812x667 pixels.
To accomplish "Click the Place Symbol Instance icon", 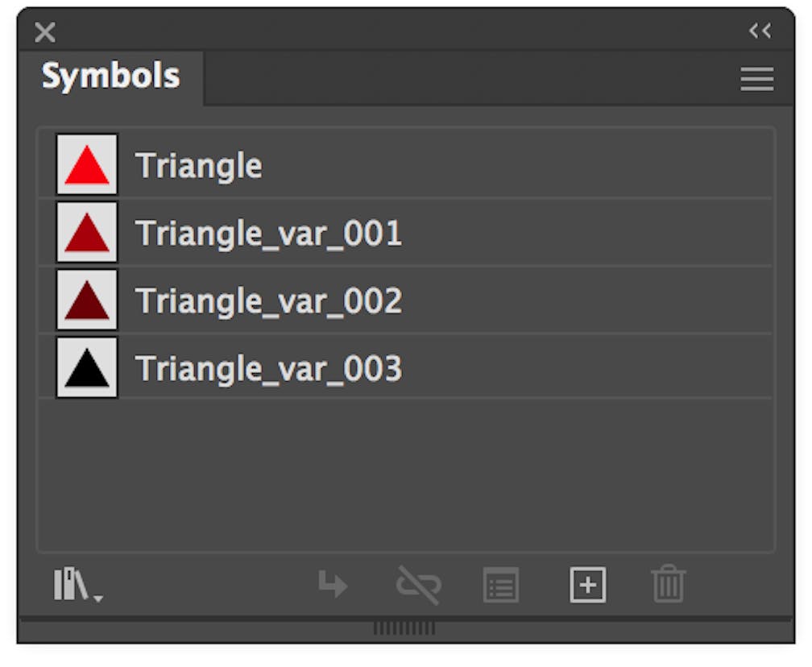I will pyautogui.click(x=332, y=586).
